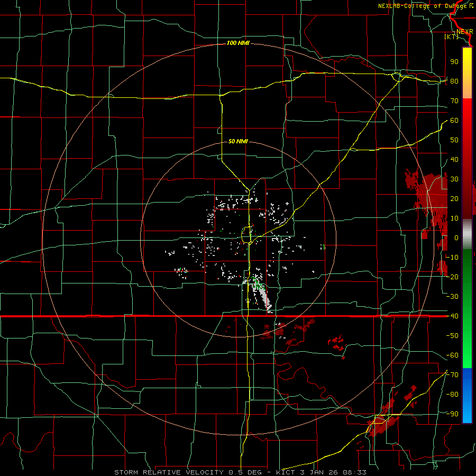Click the KICT station identifier
The width and height of the screenshot is (476, 476).
click(286, 472)
